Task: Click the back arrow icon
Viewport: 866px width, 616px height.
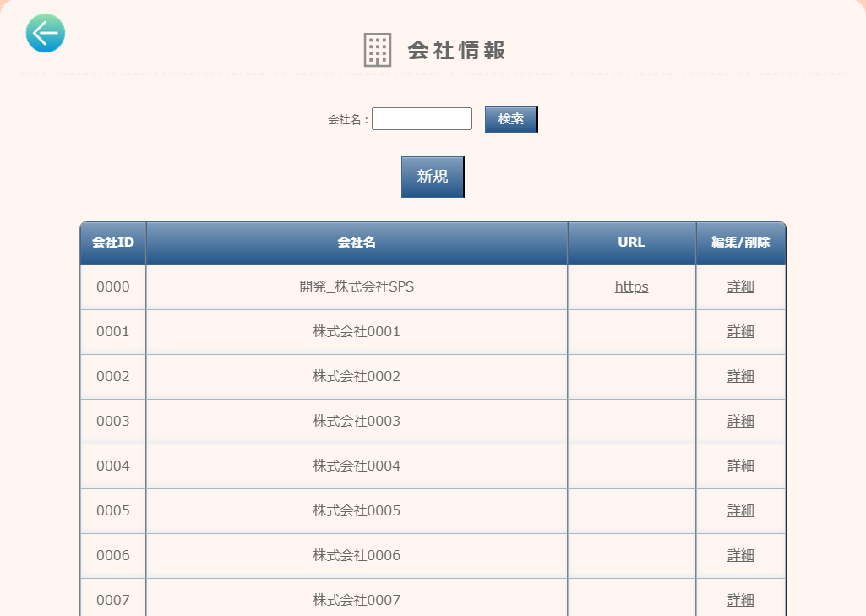Action: [46, 34]
